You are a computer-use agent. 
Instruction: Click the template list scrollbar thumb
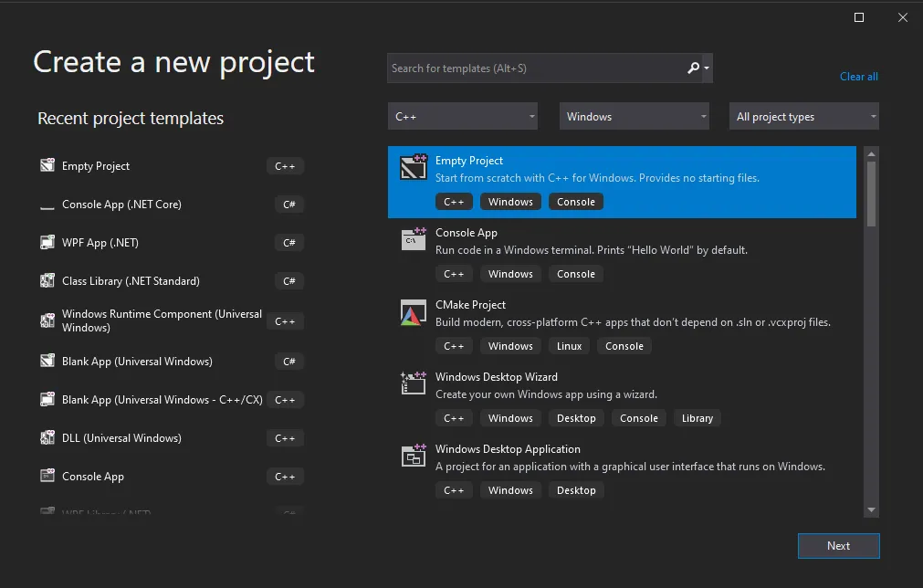(x=871, y=192)
